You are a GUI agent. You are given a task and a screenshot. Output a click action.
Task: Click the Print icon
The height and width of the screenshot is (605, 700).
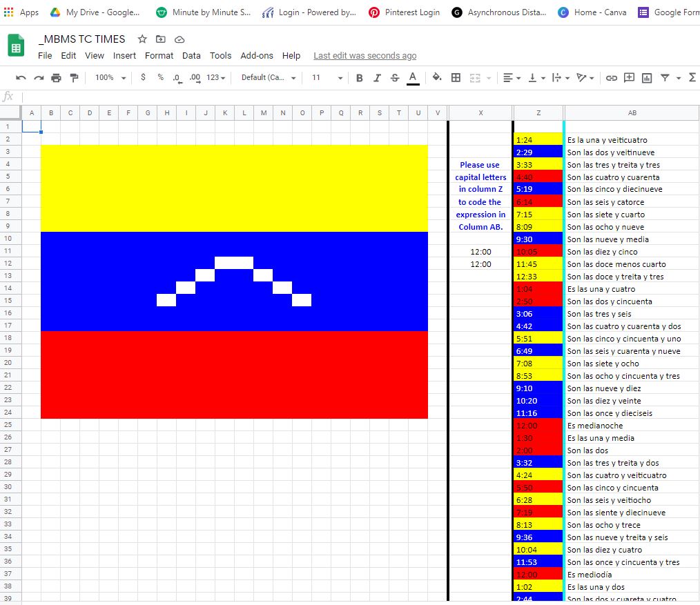click(x=56, y=78)
